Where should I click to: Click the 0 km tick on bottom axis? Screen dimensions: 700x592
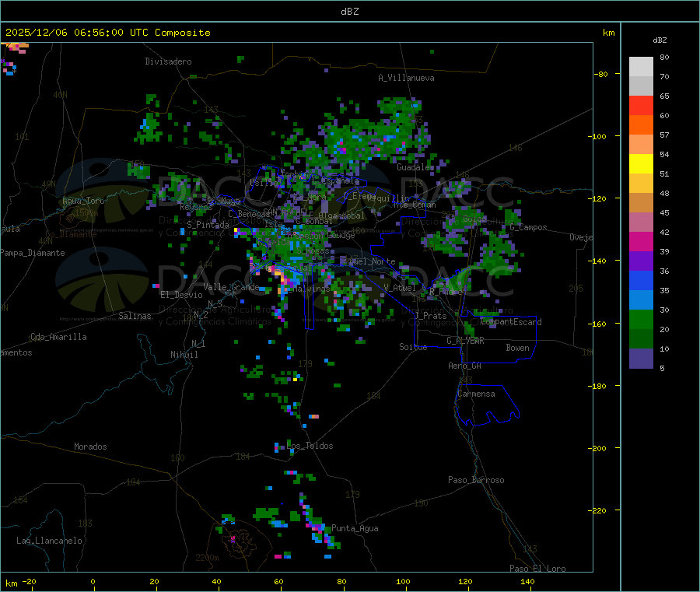(x=93, y=581)
